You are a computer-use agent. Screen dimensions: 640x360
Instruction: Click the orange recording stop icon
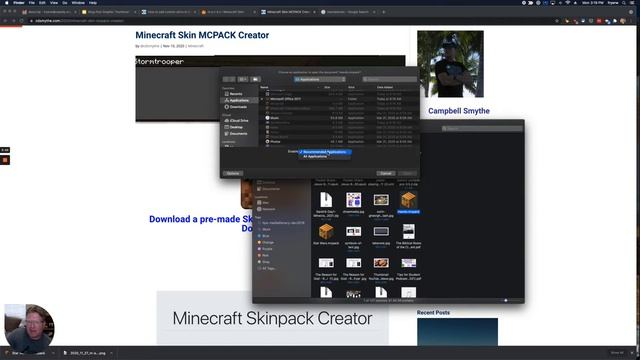point(5,160)
